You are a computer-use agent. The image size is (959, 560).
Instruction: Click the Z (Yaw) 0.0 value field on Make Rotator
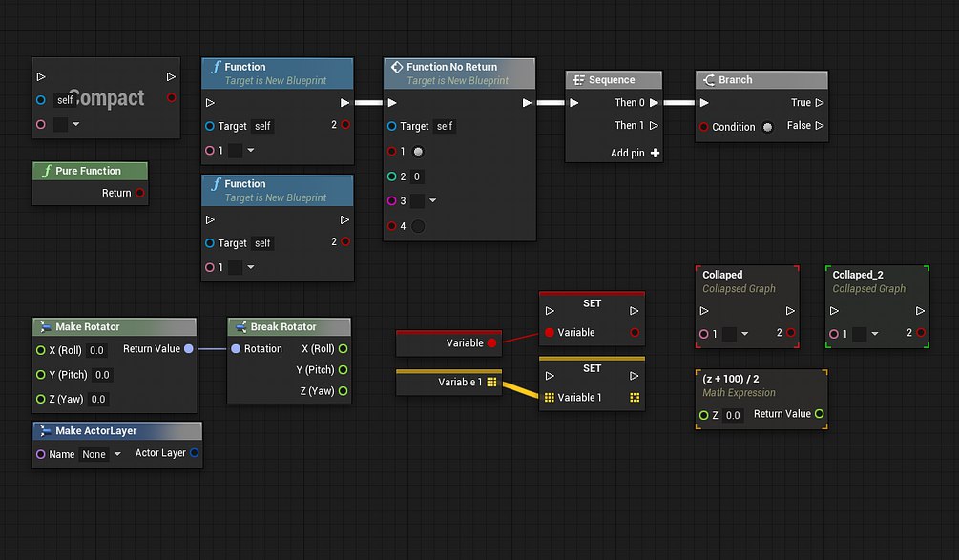tap(98, 399)
